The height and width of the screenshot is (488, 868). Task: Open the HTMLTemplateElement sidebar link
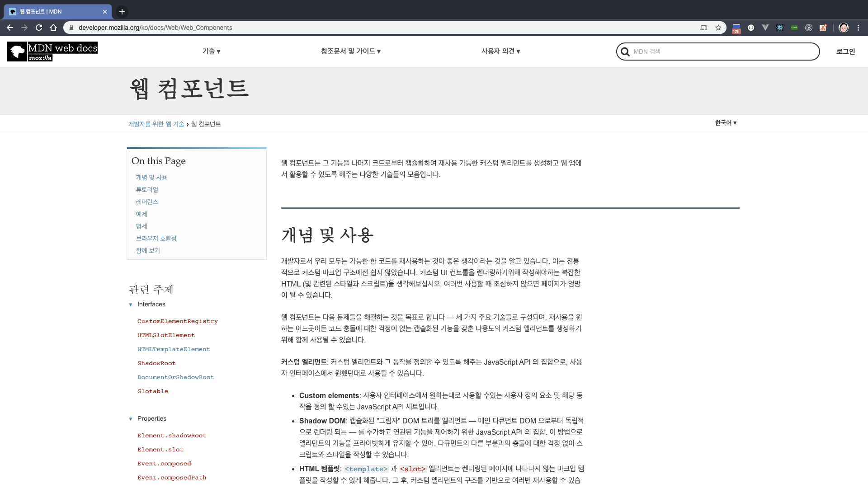[x=174, y=349]
